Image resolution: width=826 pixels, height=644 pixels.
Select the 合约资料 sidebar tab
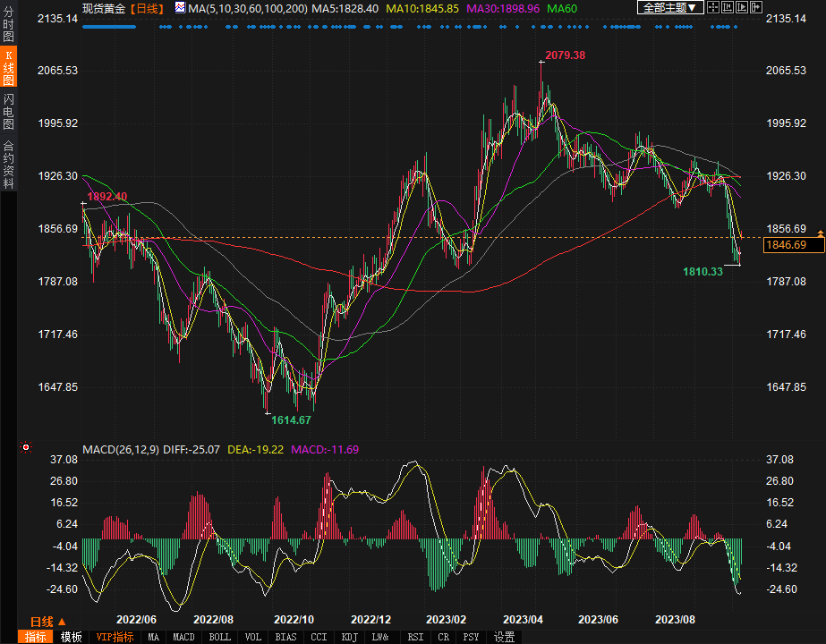tap(8, 165)
